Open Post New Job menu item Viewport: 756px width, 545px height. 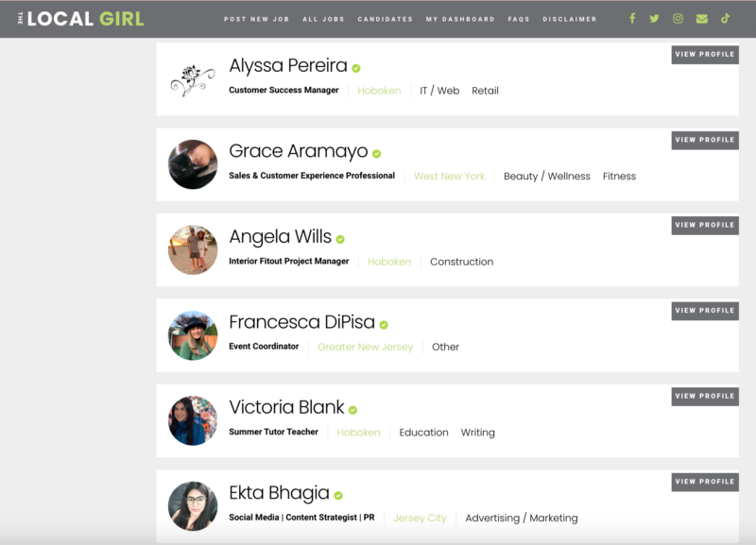coord(256,19)
